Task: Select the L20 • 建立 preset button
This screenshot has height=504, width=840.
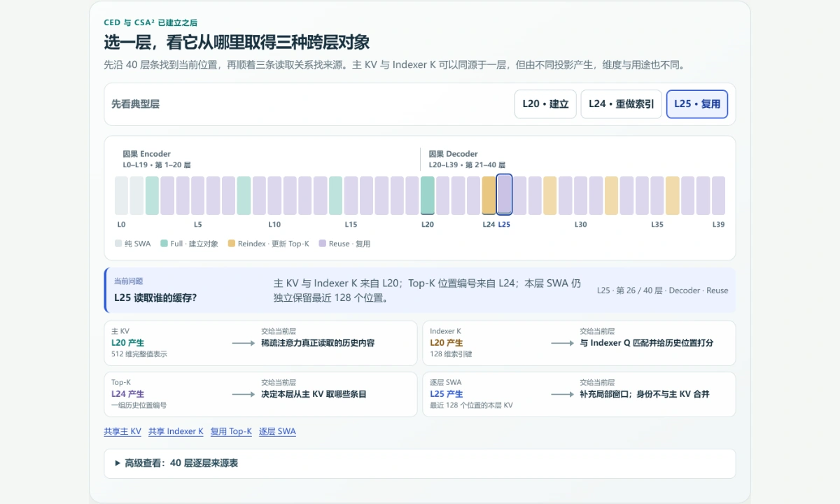Action: tap(545, 104)
